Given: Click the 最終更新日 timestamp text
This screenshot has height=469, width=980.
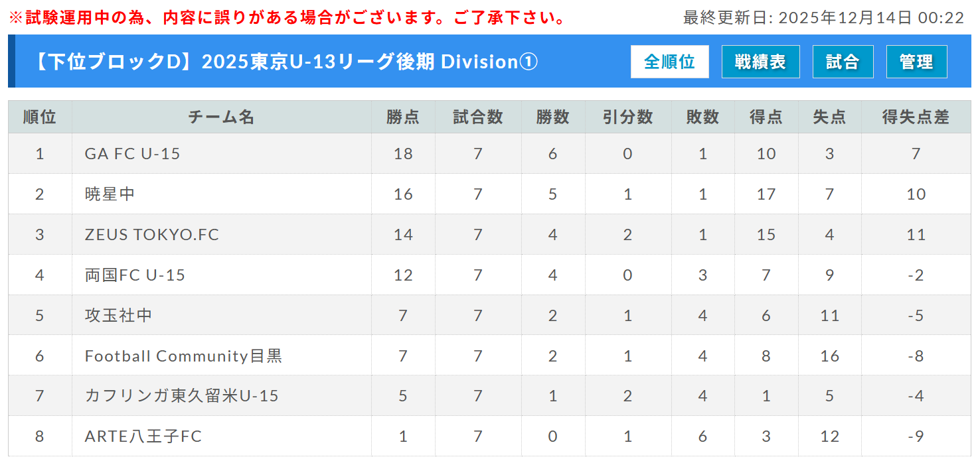Looking at the screenshot, I should click(823, 18).
